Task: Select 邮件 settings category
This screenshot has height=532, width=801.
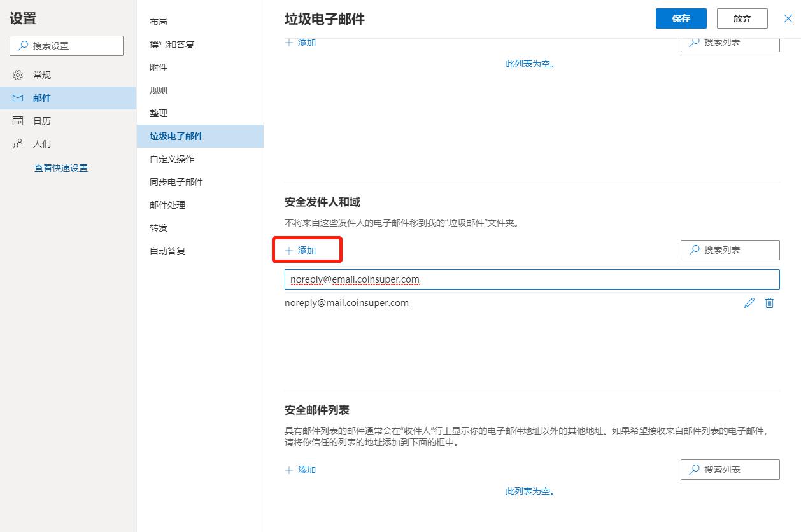Action: click(68, 98)
